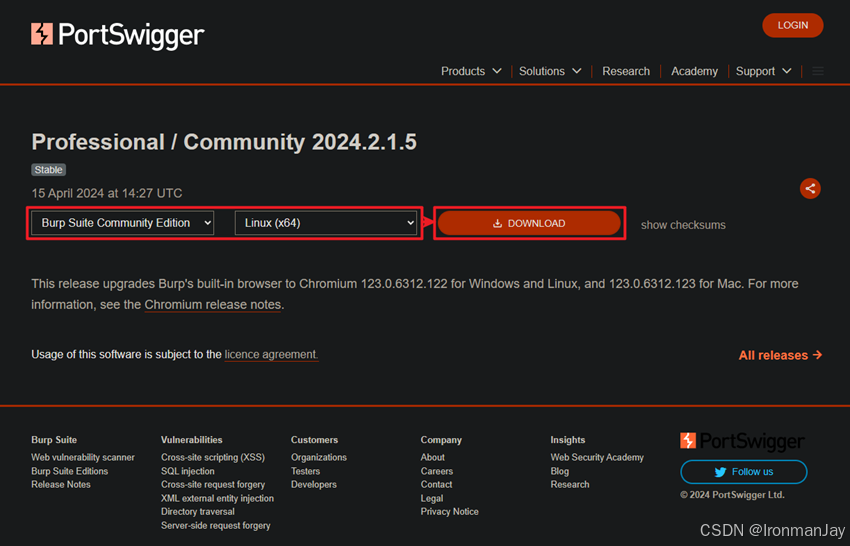The image size is (850, 546).
Task: Open Server-side request forgery link
Action: coord(216,525)
